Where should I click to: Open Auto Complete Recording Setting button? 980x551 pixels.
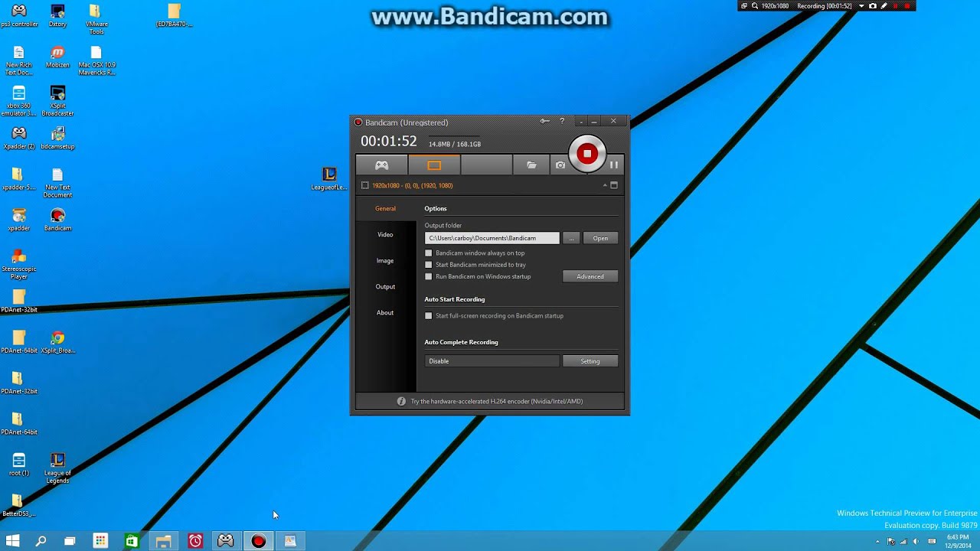[x=590, y=361]
